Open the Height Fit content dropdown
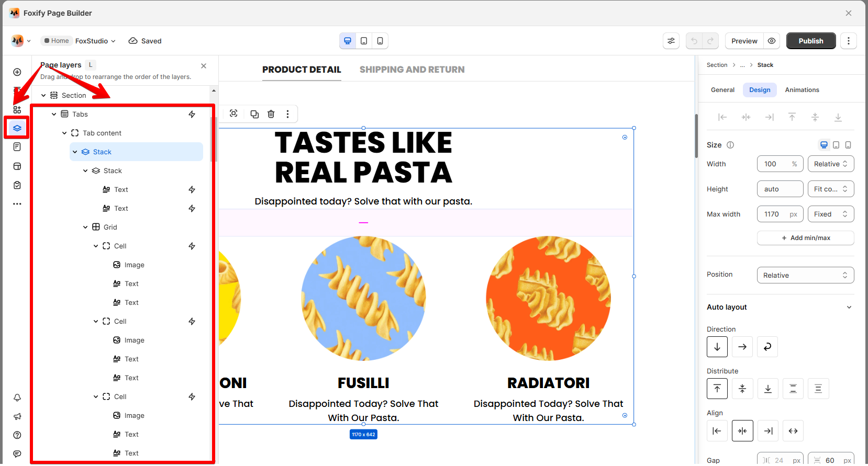The image size is (868, 466). click(831, 189)
